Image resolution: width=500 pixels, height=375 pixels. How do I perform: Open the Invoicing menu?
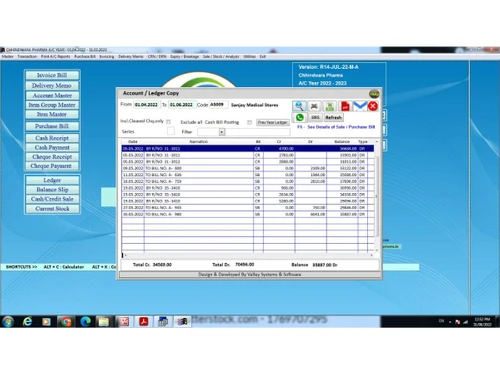[x=107, y=57]
